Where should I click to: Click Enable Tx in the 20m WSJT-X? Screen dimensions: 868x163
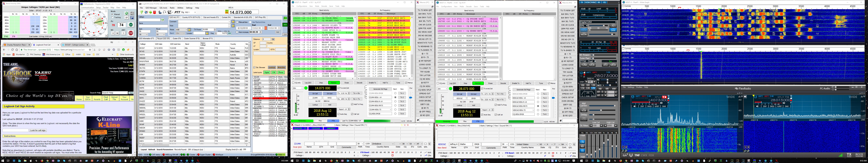tap(372, 83)
